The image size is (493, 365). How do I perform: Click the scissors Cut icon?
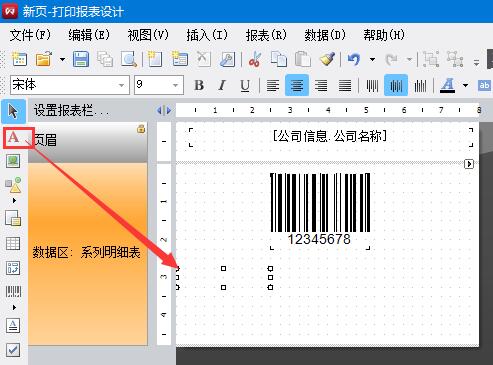click(x=254, y=60)
